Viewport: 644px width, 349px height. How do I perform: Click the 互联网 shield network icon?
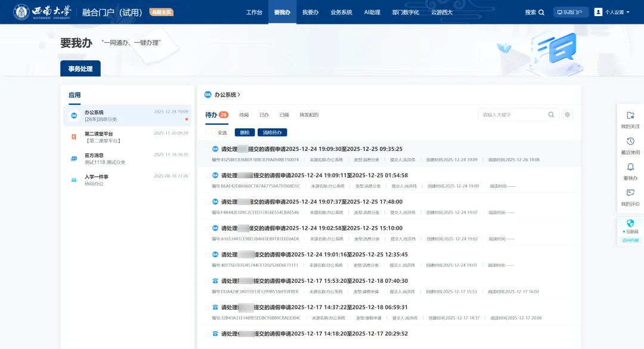click(x=630, y=223)
